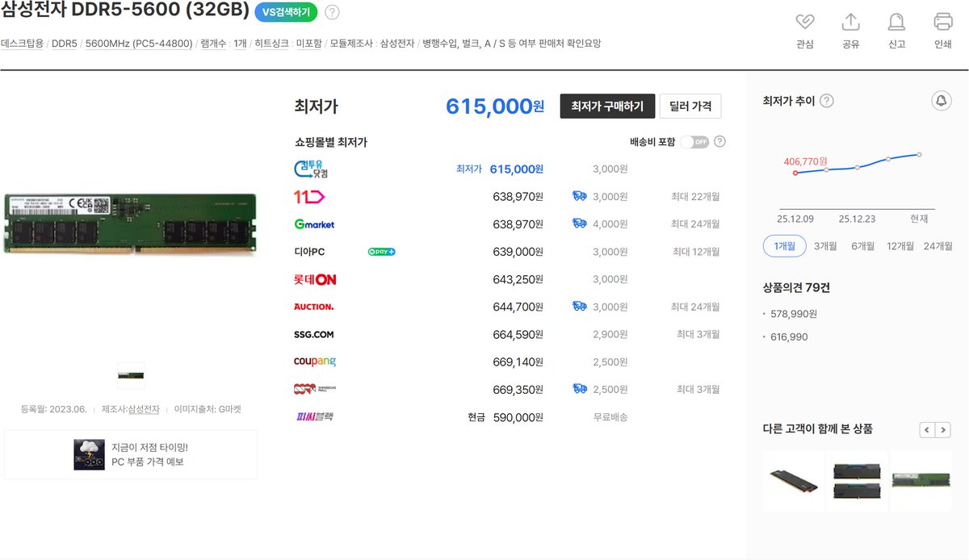Open the SSG.COM shop logo

pos(314,334)
